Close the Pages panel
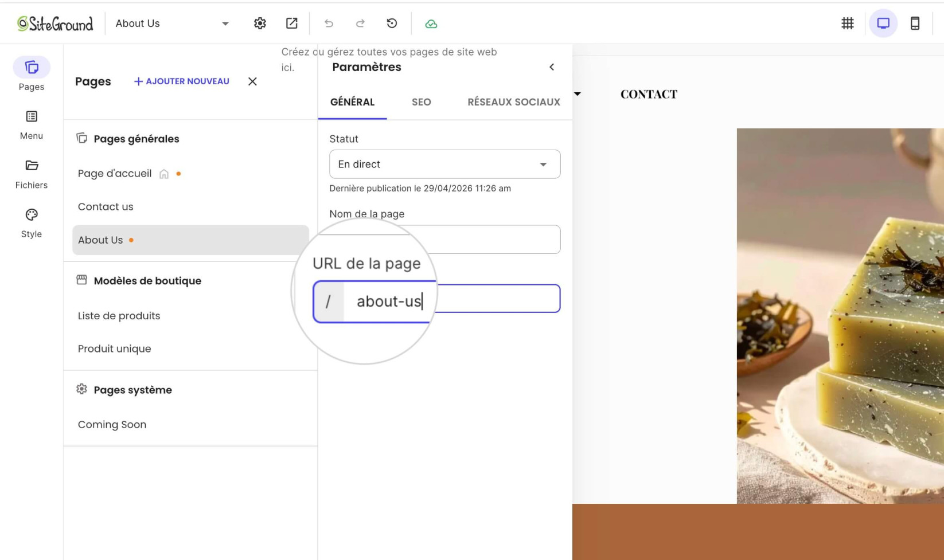Viewport: 944px width, 560px height. point(252,81)
